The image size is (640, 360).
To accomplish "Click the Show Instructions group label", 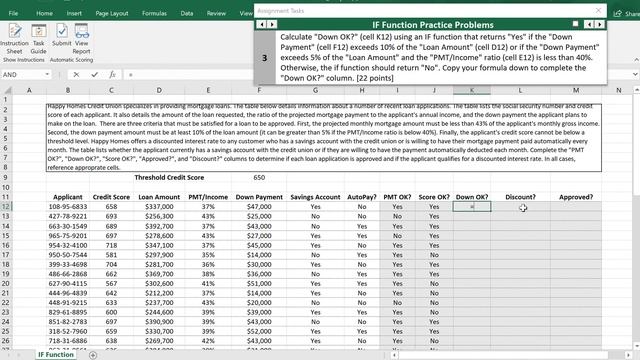I will tap(24, 60).
